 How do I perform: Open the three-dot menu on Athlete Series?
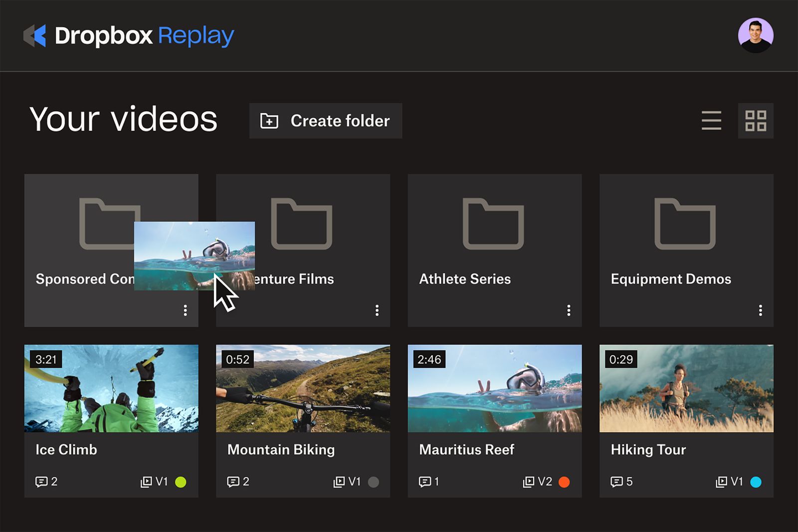coord(569,310)
